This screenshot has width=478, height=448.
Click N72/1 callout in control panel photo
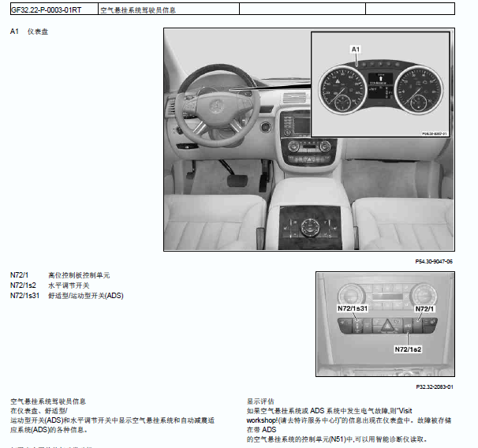424,308
